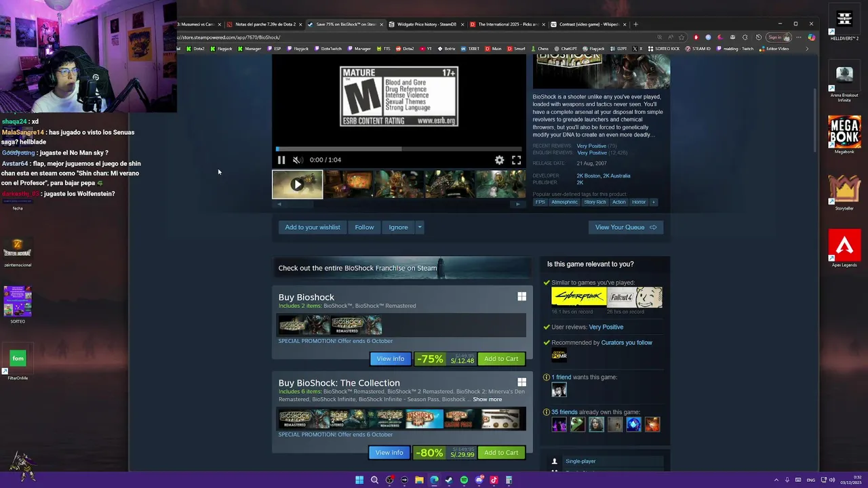868x488 pixels.
Task: Switch to the Notas del parche 7.39e tab
Action: click(x=265, y=24)
